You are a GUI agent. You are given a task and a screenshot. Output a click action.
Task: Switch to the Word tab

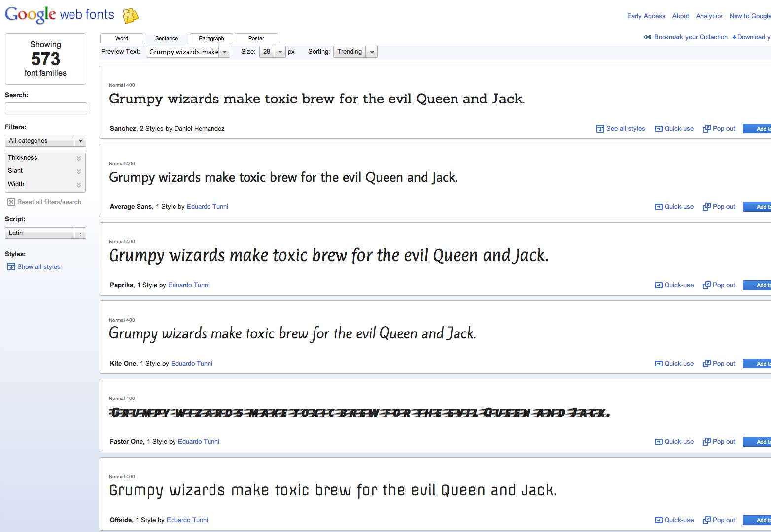[122, 38]
